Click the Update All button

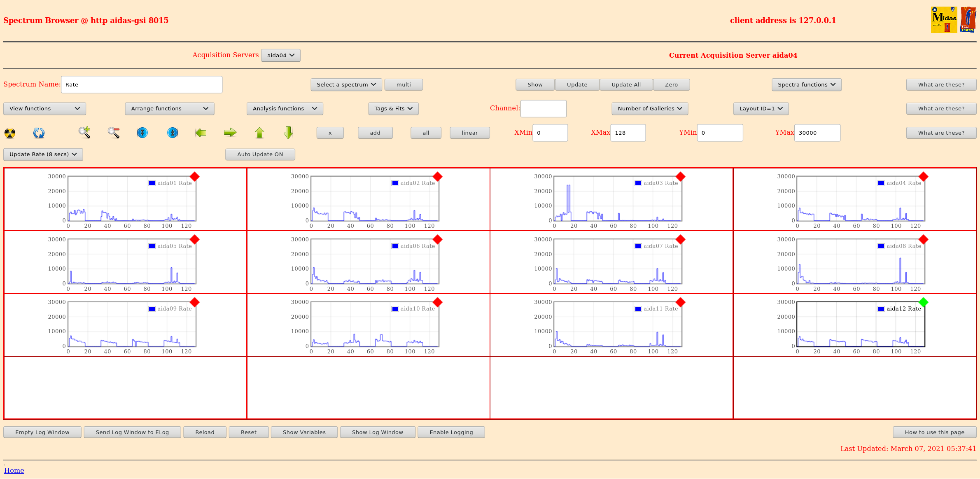626,85
